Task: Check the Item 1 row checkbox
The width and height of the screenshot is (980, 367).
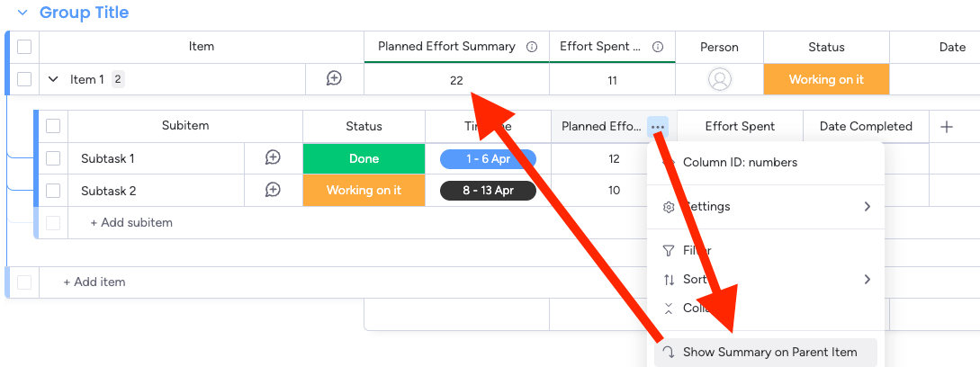Action: click(x=24, y=79)
